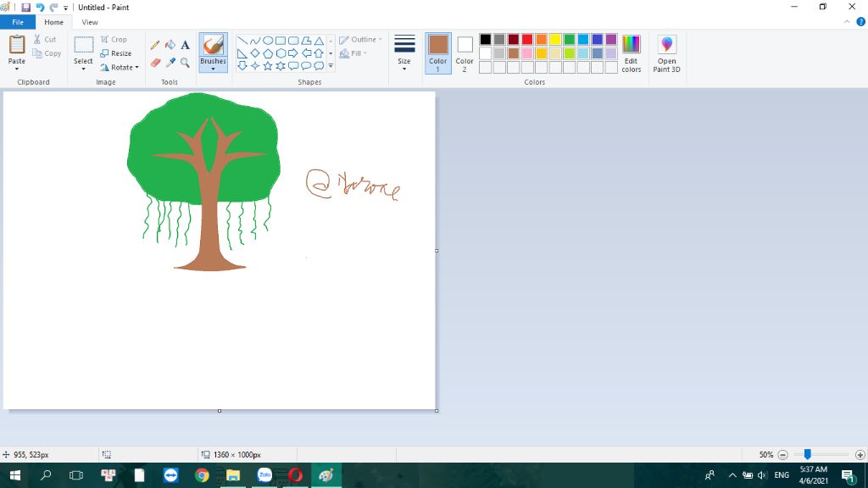This screenshot has width=868, height=488.
Task: Select the Magnifier tool
Action: pyautogui.click(x=185, y=63)
